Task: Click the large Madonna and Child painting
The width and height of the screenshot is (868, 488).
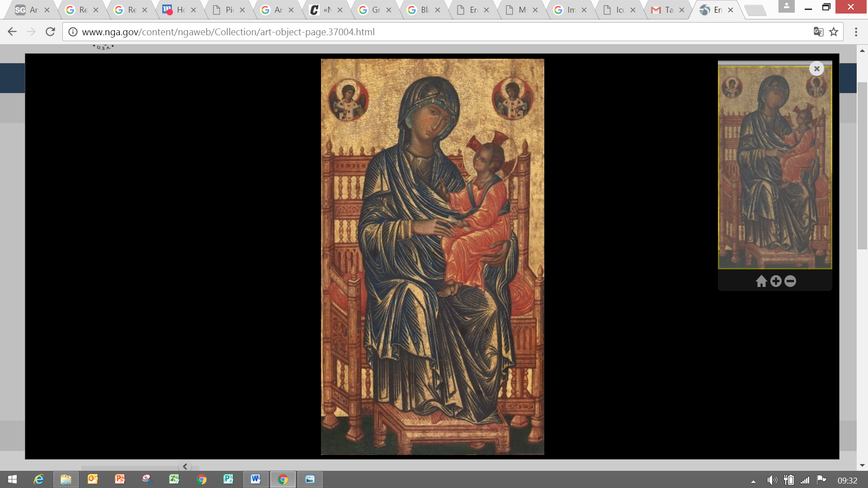Action: pyautogui.click(x=432, y=257)
